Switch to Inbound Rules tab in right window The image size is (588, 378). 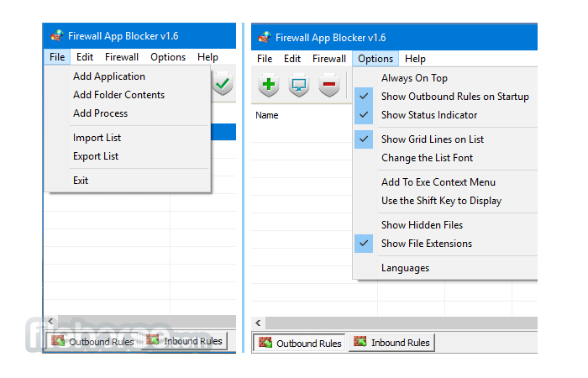pos(392,343)
